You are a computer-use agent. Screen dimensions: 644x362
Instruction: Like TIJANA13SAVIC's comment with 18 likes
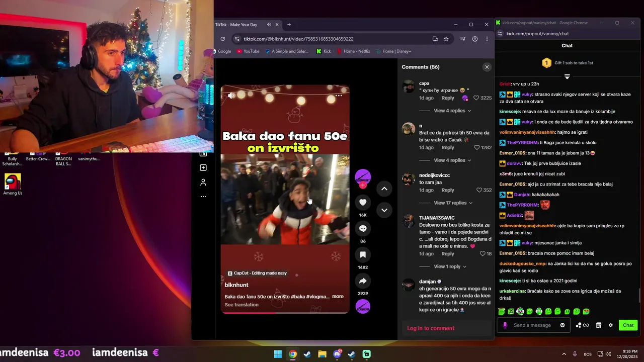(482, 254)
